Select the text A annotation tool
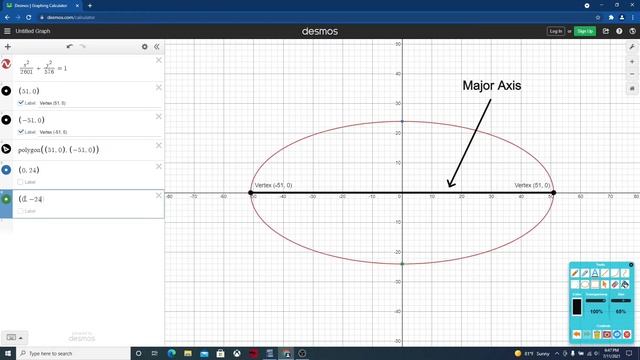640x360 pixels. [x=595, y=273]
